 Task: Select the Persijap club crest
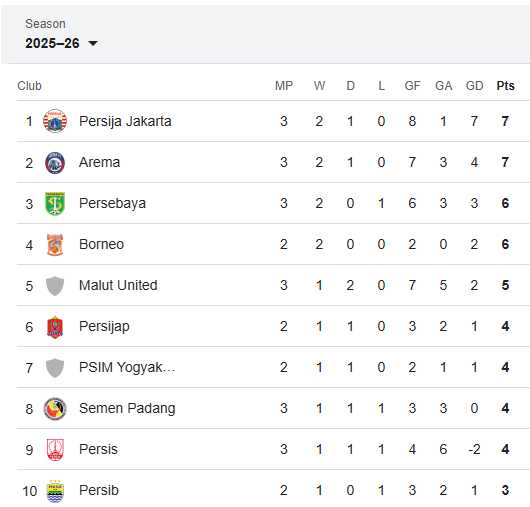click(x=55, y=327)
